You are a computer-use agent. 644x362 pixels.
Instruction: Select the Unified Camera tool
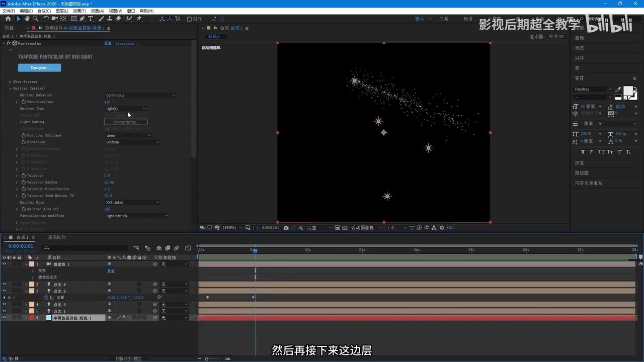click(55, 19)
